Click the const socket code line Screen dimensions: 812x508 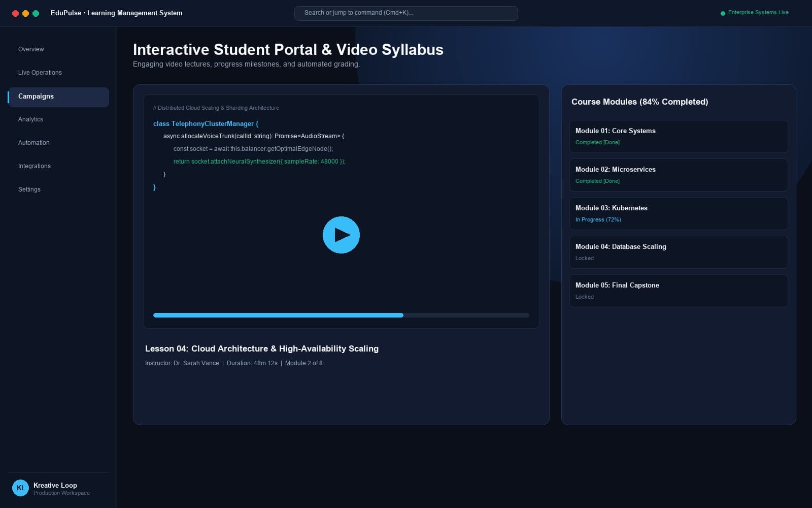coord(253,149)
